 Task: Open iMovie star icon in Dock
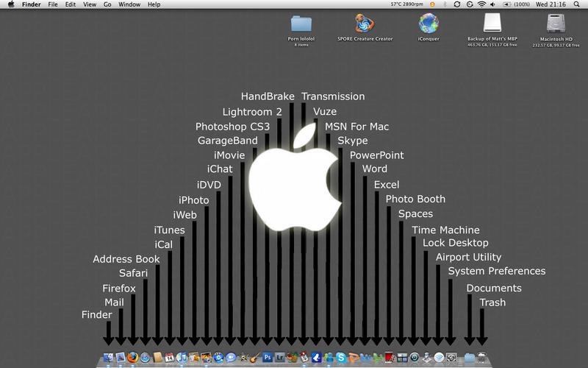[243, 357]
